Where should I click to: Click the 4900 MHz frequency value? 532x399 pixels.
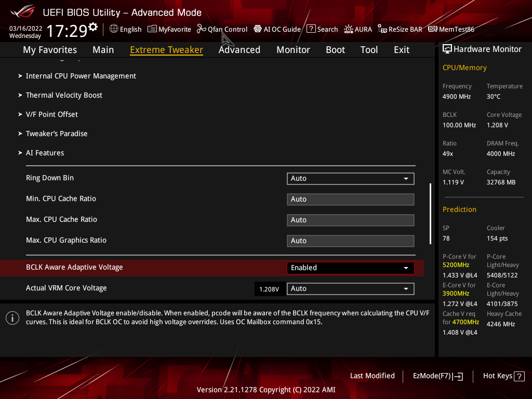click(457, 96)
